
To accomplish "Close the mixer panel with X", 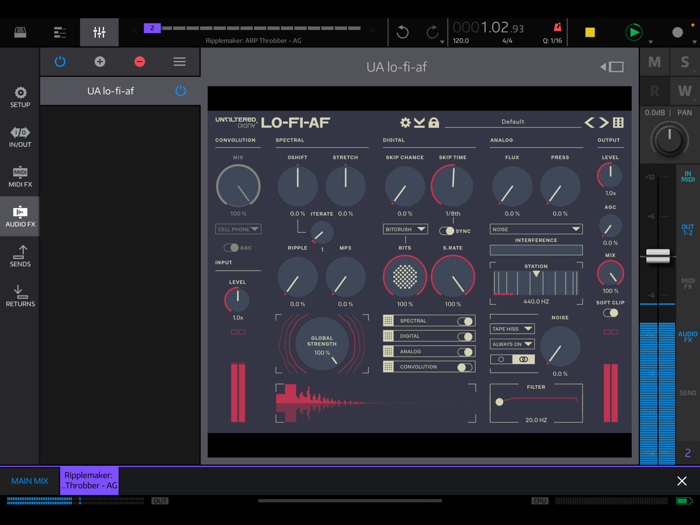I will tap(682, 481).
